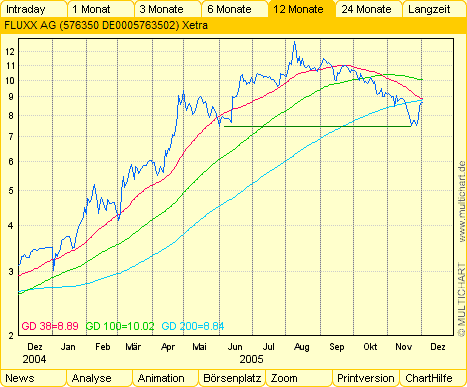Click the Aug month label on axis
This screenshot has width=467, height=387.
pos(302,347)
